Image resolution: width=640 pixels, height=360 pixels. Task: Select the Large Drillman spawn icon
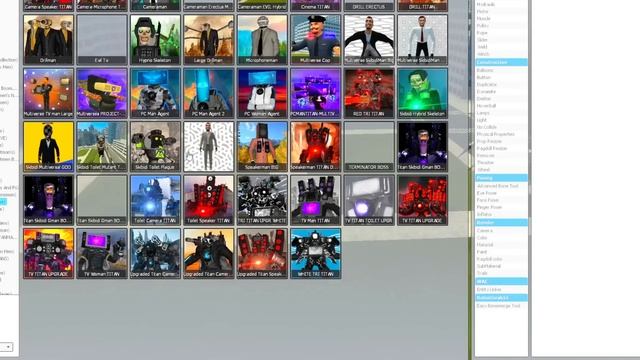[x=209, y=40]
